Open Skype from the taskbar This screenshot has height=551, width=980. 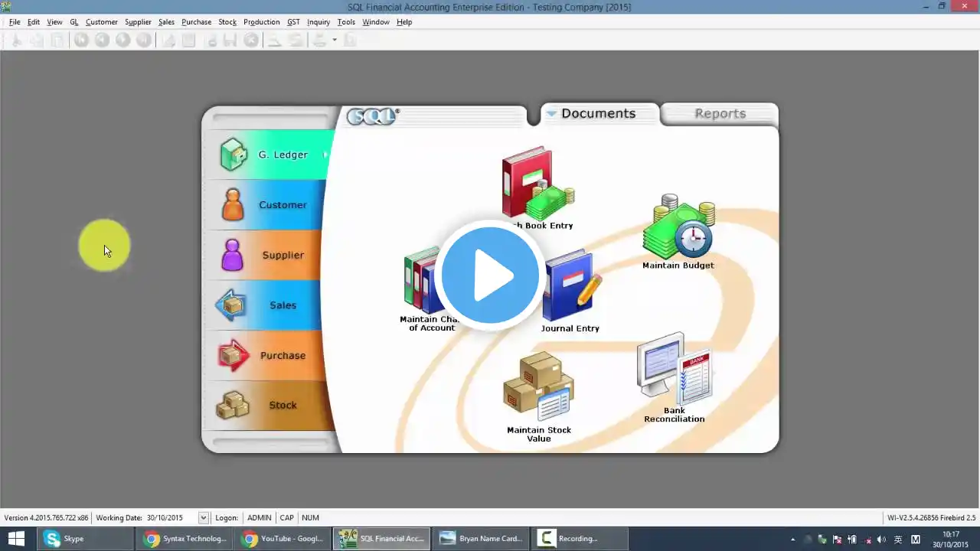click(x=87, y=539)
